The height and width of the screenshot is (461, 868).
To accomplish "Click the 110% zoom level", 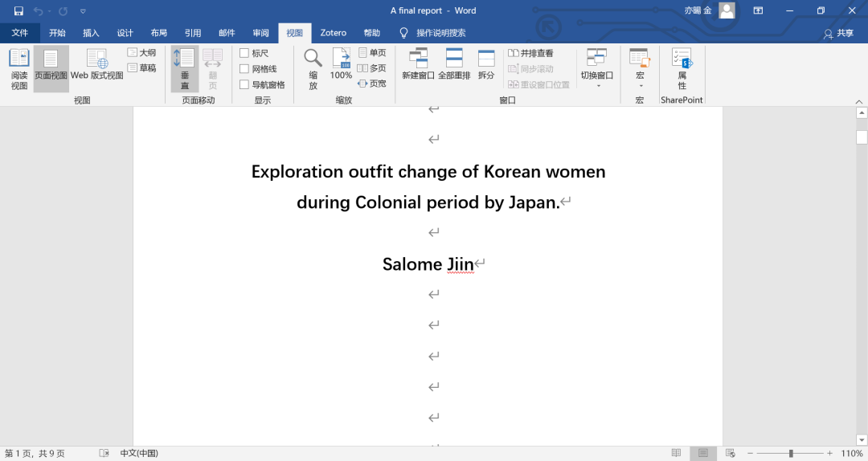I will pyautogui.click(x=852, y=453).
